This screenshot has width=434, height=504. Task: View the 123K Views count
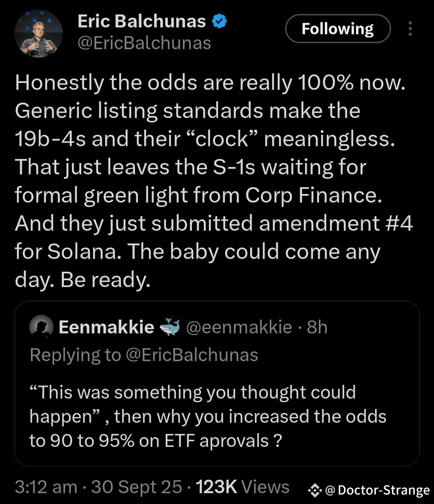click(242, 487)
